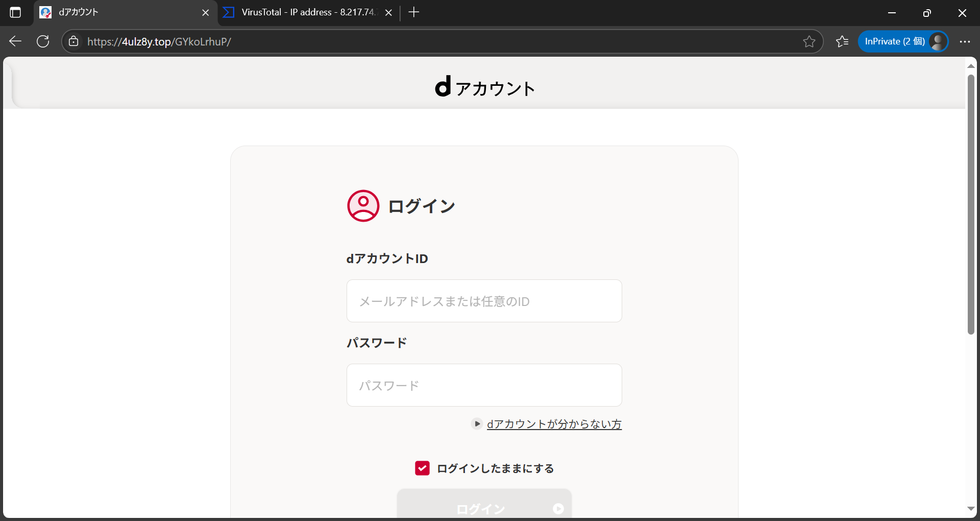Click the dアカウント header logo
Screen dimensions: 980x521
[484, 87]
